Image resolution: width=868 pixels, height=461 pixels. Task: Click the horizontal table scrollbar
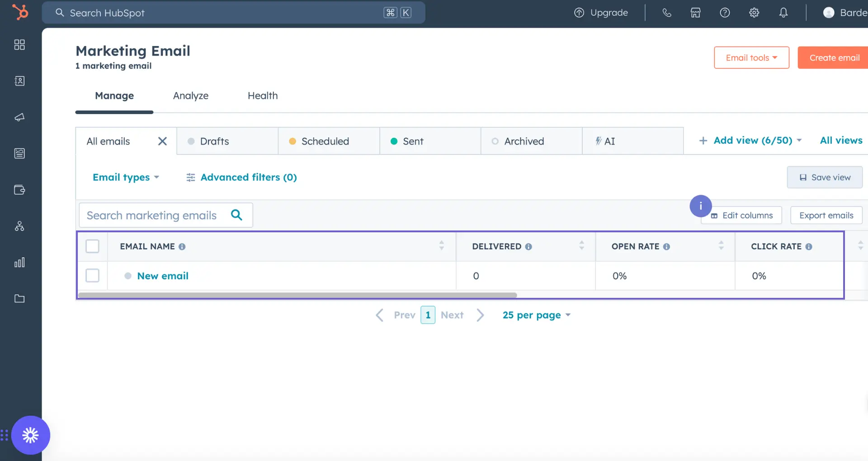tap(297, 295)
